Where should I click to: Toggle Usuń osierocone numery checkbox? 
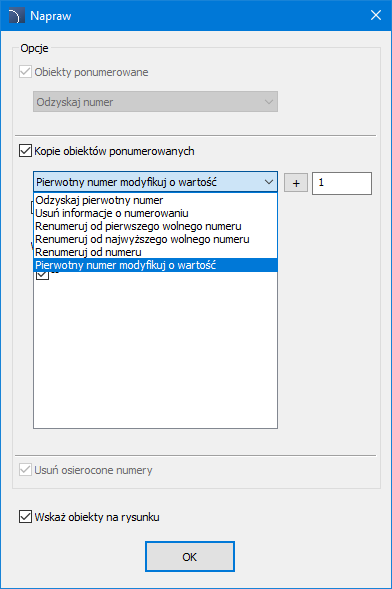pyautogui.click(x=25, y=470)
